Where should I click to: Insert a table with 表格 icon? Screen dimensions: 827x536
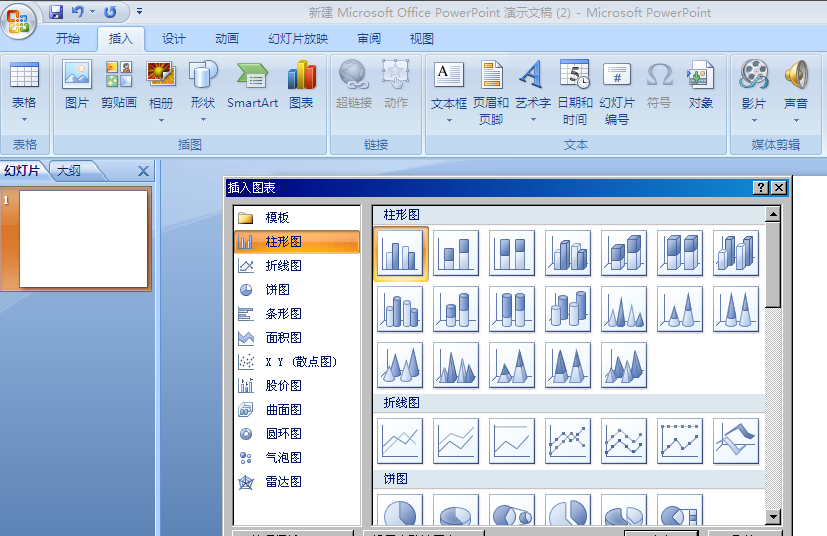[x=24, y=74]
